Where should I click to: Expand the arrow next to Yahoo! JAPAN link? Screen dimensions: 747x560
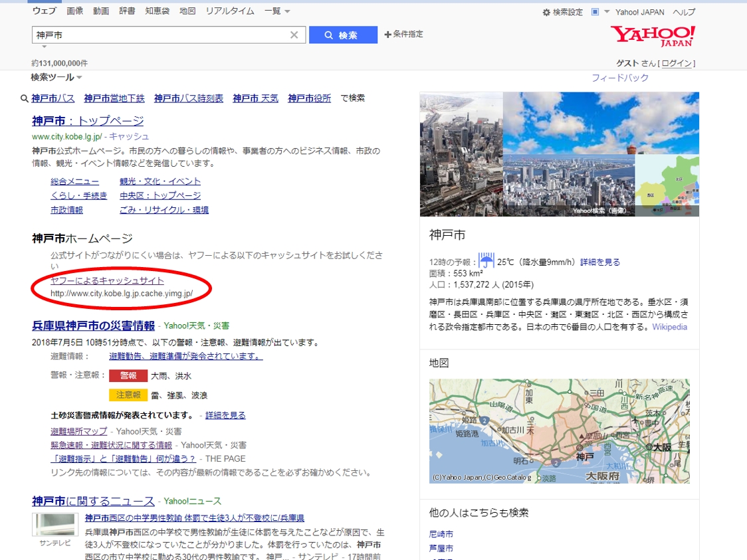point(607,12)
